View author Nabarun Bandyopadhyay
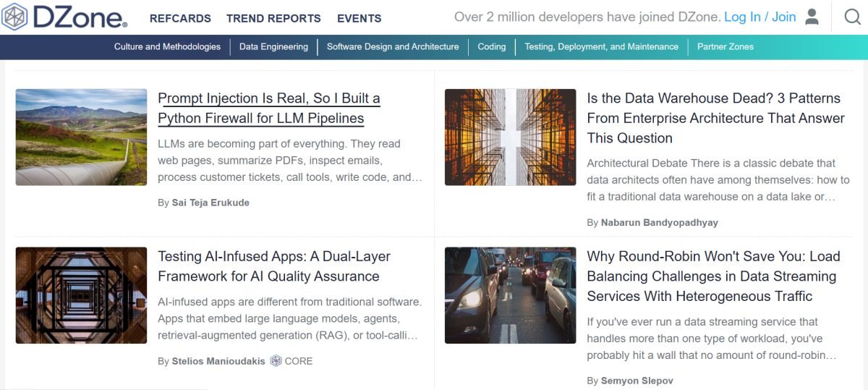The height and width of the screenshot is (390, 868). [660, 222]
